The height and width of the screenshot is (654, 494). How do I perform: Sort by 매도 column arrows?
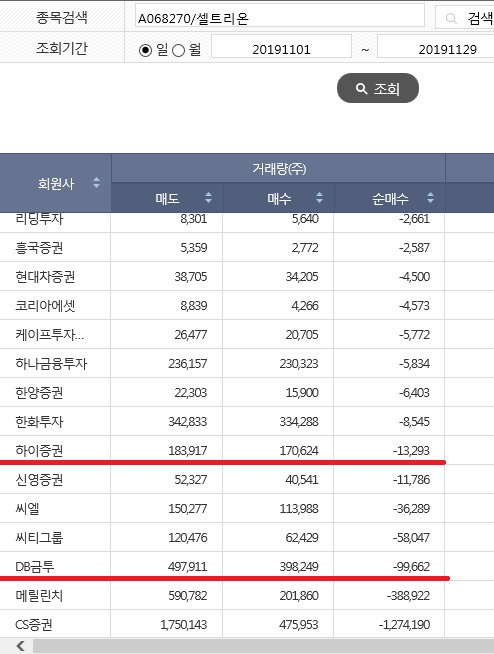pos(208,198)
